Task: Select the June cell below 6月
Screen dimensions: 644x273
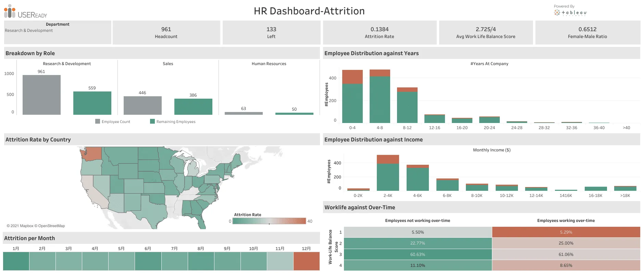Action: pos(148,261)
